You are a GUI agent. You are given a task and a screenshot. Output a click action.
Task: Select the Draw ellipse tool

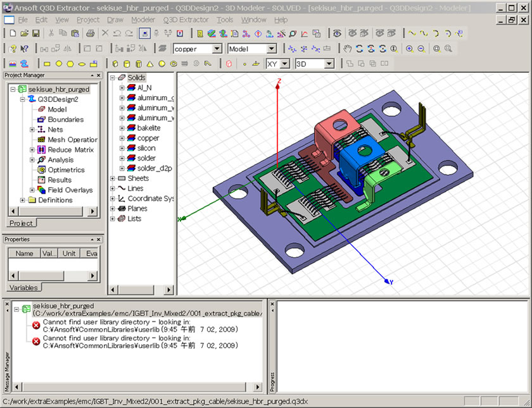coord(82,64)
